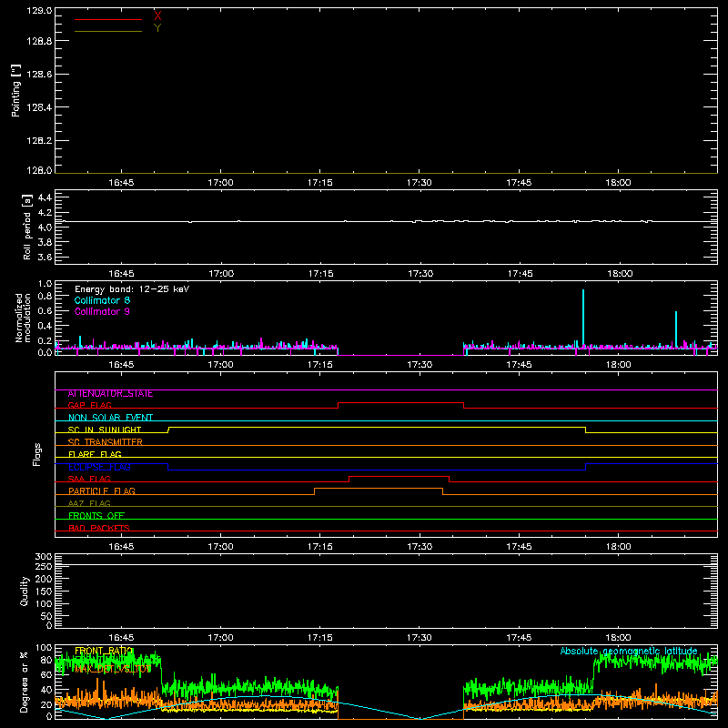Click the raised SAA_FLAG step segment
The height and width of the screenshot is (728, 728).
pyautogui.click(x=399, y=476)
